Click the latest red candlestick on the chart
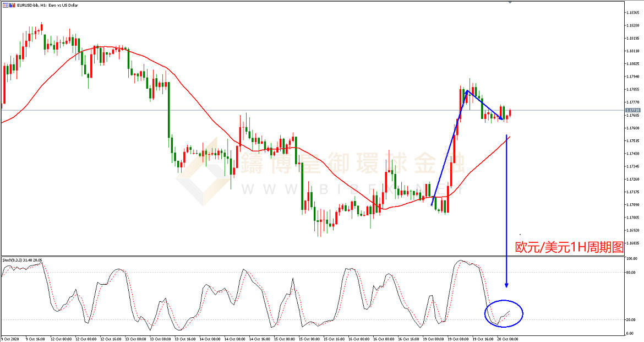 point(510,113)
